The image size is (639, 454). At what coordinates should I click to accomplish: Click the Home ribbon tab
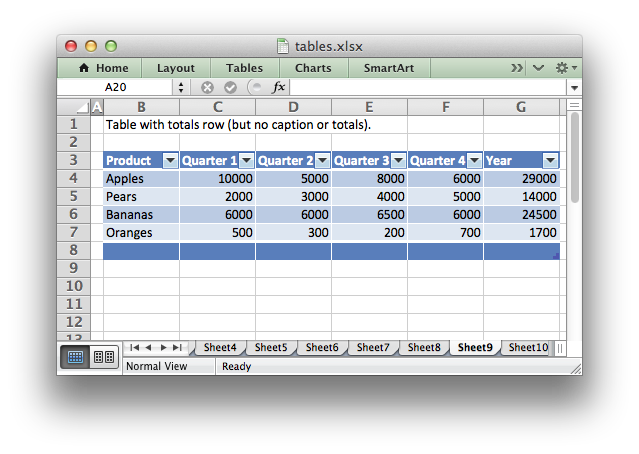pyautogui.click(x=104, y=68)
